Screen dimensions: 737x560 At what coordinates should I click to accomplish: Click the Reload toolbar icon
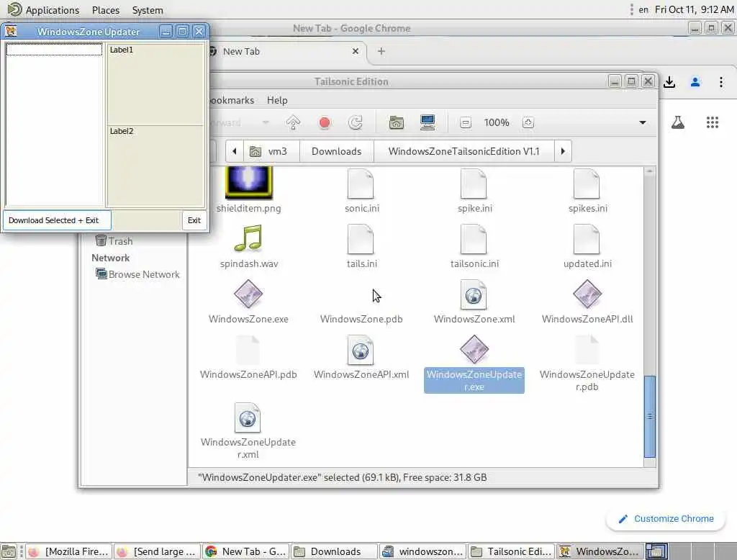click(356, 122)
